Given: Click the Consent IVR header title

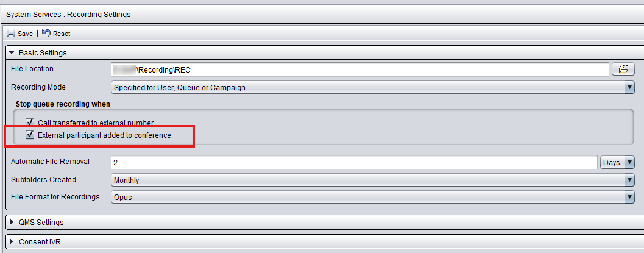Looking at the screenshot, I should click(40, 241).
